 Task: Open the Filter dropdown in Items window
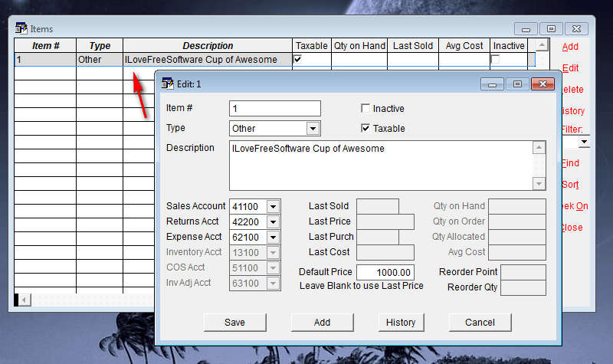(584, 142)
